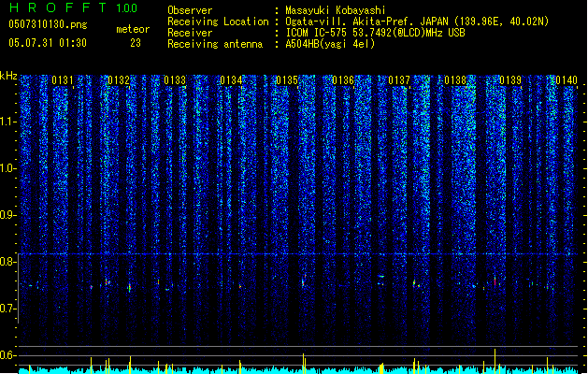The width and height of the screenshot is (588, 374).
Task: Click the receiver ICOM IC-575 text
Action: coord(375,33)
